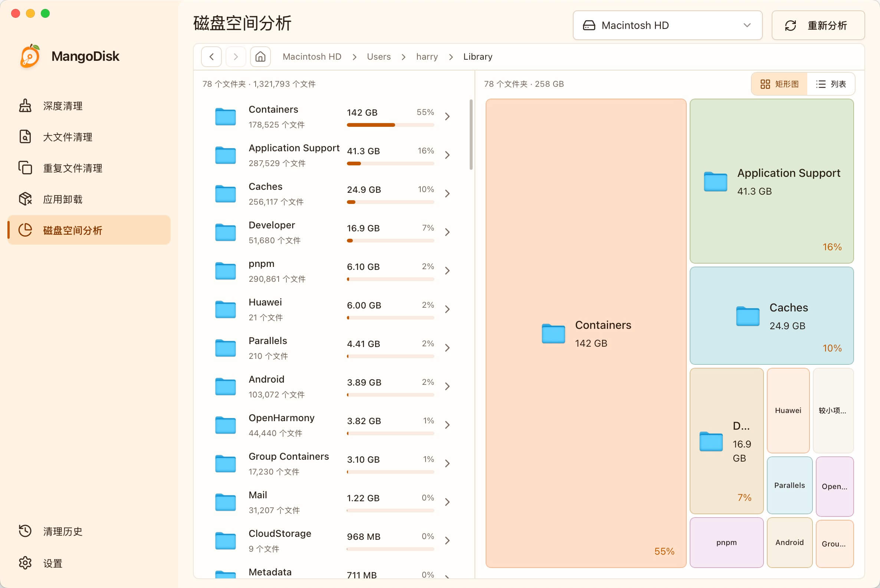Select Developer 16.9 GB block in treemap
The image size is (880, 588).
(x=726, y=440)
